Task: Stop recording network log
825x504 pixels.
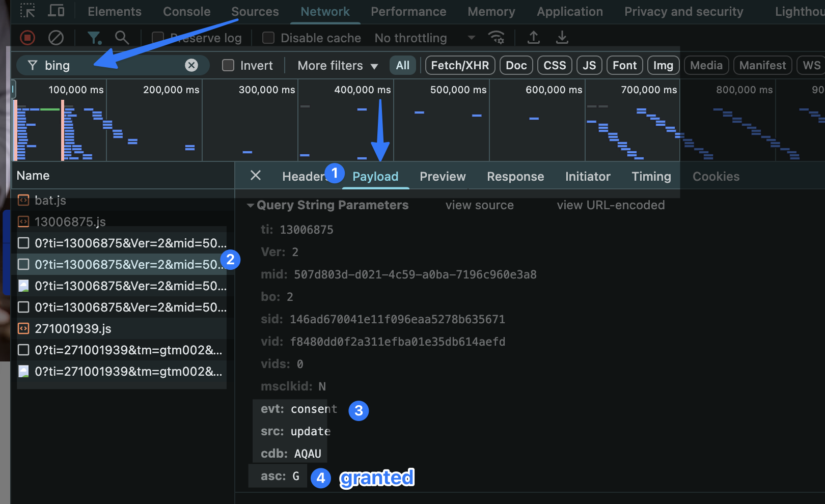Action: click(x=28, y=38)
